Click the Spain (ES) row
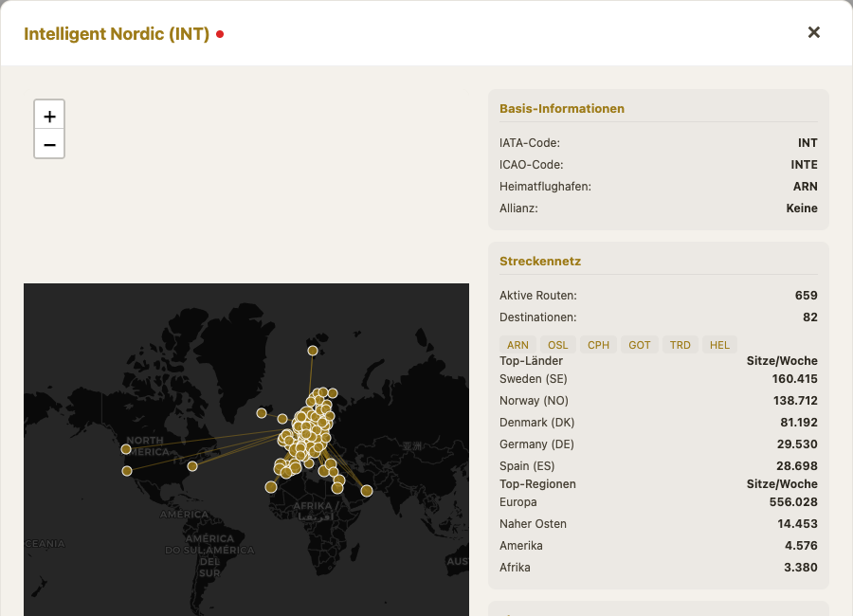The image size is (853, 616). point(659,466)
